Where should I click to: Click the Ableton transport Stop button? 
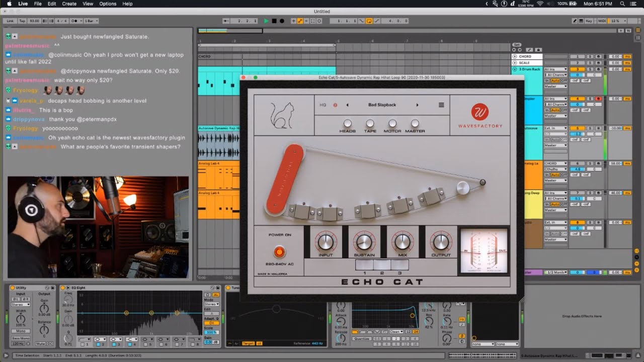pyautogui.click(x=274, y=21)
